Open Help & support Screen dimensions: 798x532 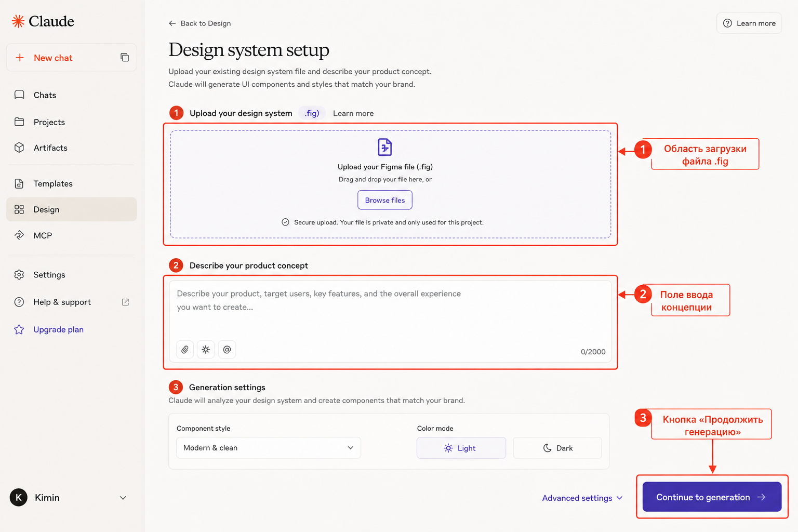[72, 302]
